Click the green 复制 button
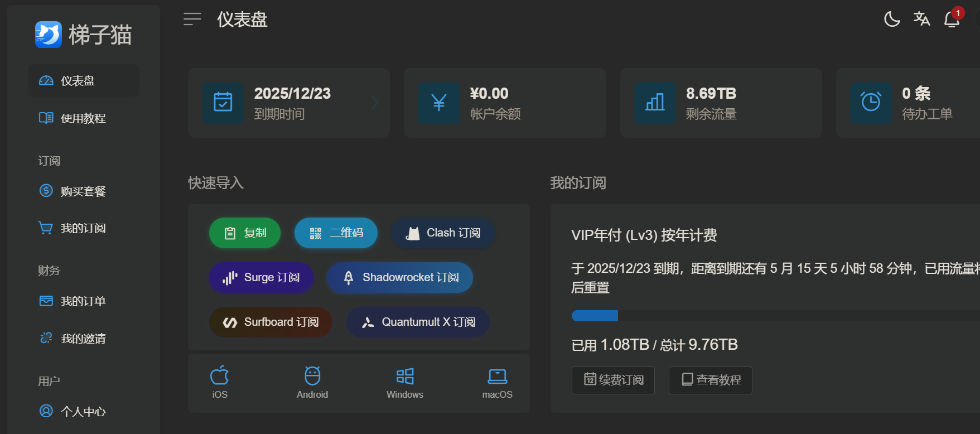This screenshot has height=434, width=980. pyautogui.click(x=245, y=233)
